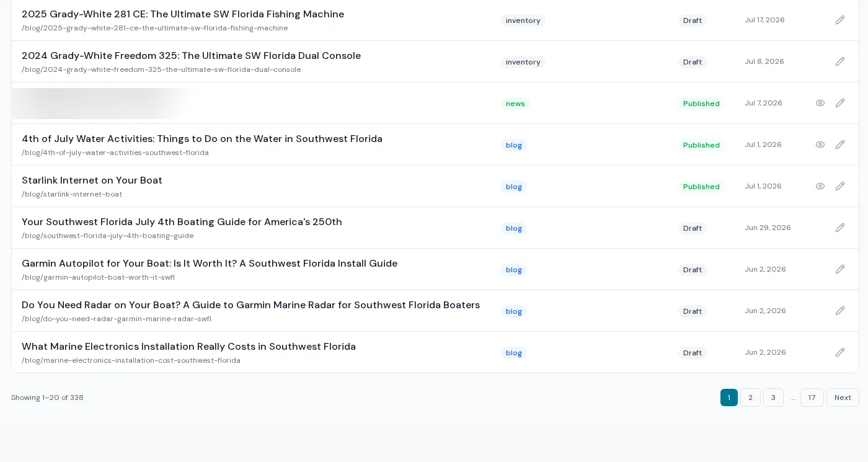Open 2025 Grady-White 281 CE title
The image size is (868, 462).
point(183,14)
